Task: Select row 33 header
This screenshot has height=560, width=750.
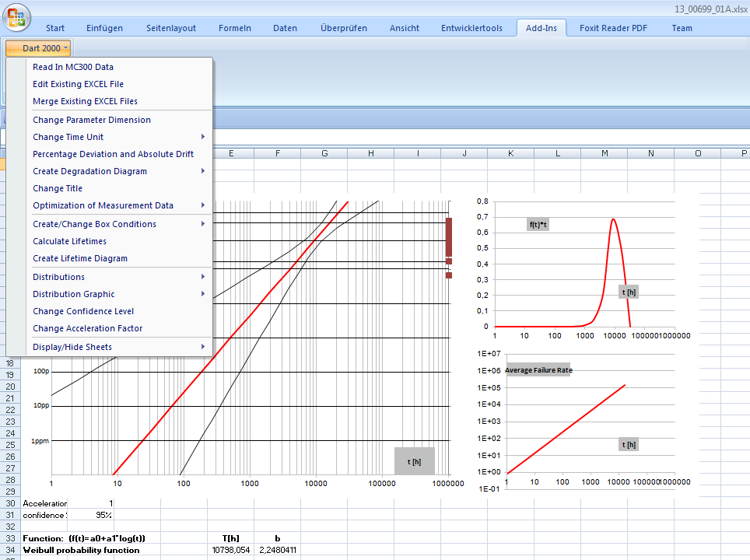Action: pyautogui.click(x=10, y=538)
